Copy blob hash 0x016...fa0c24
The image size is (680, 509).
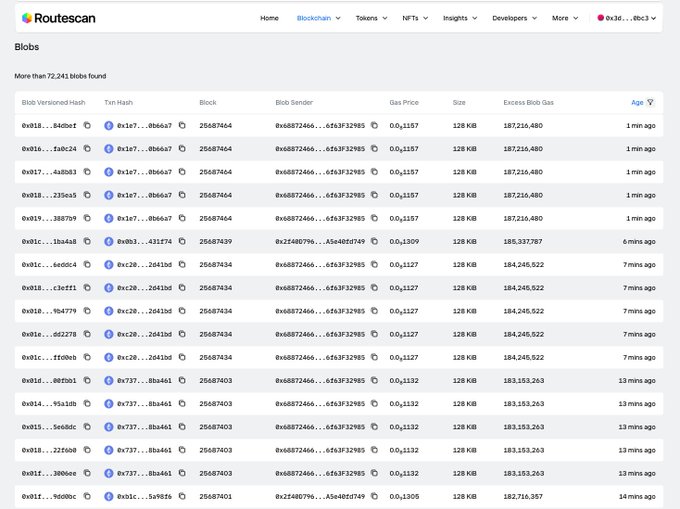[x=87, y=149]
